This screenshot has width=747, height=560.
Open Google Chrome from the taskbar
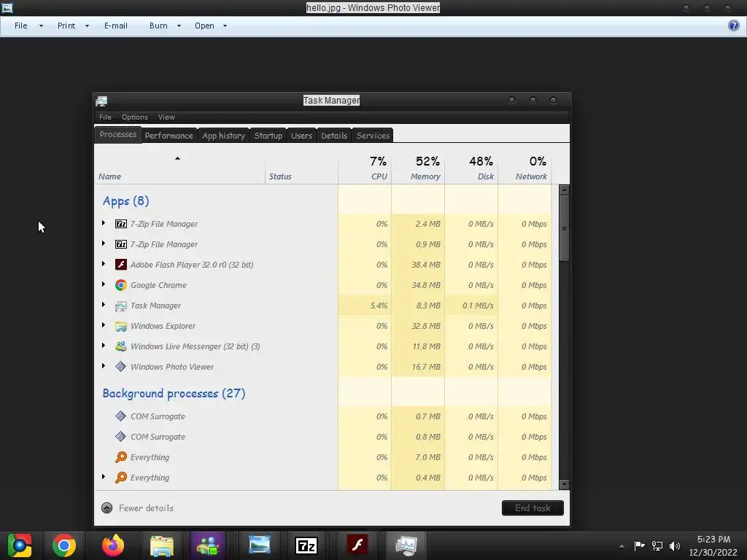pos(64,545)
